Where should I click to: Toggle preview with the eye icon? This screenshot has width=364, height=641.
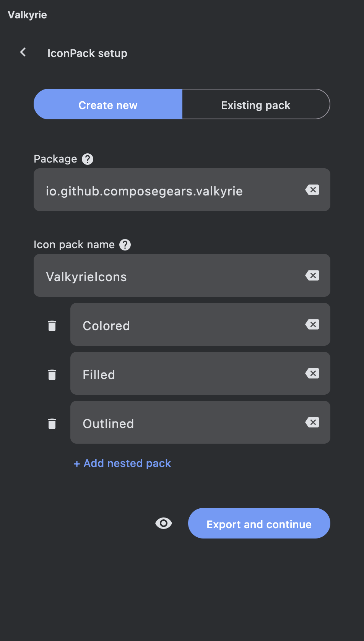click(x=164, y=523)
